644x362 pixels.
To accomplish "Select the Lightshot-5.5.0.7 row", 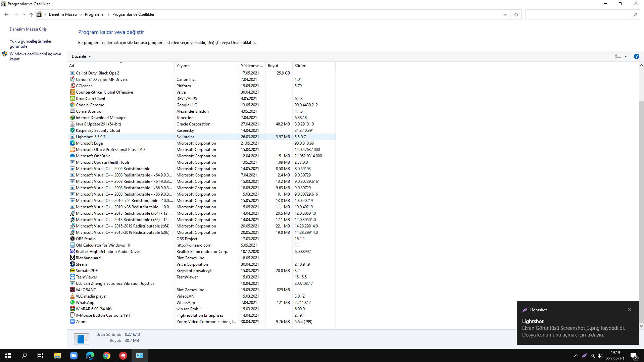I will 202,137.
